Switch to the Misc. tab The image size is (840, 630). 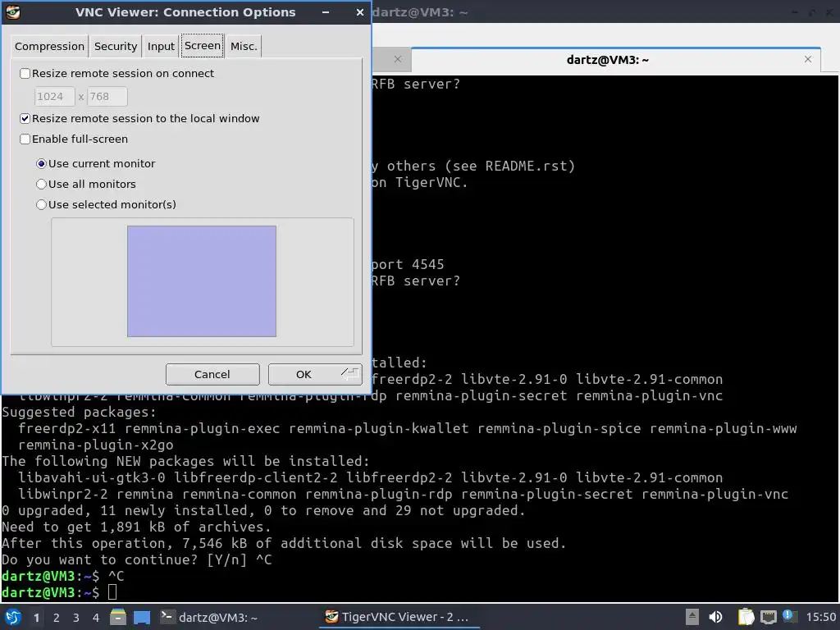tap(244, 46)
